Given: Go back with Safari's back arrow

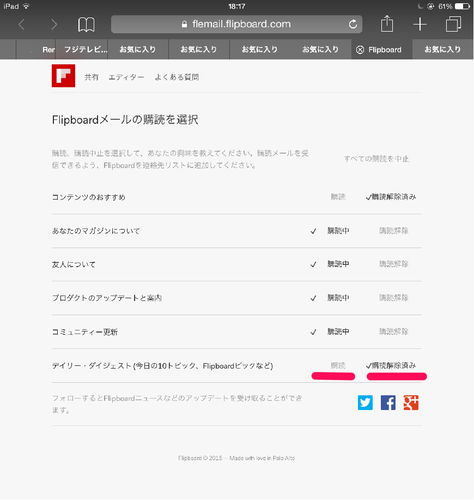Looking at the screenshot, I should [x=22, y=24].
